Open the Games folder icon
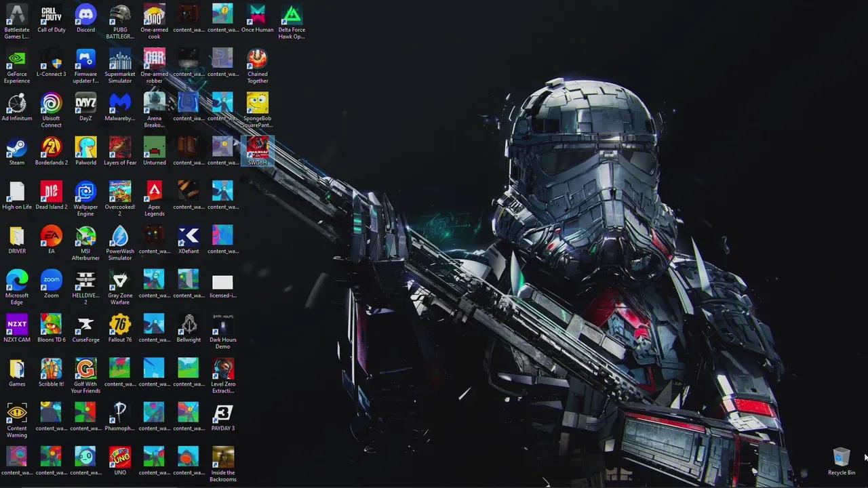868x488 pixels. (17, 373)
